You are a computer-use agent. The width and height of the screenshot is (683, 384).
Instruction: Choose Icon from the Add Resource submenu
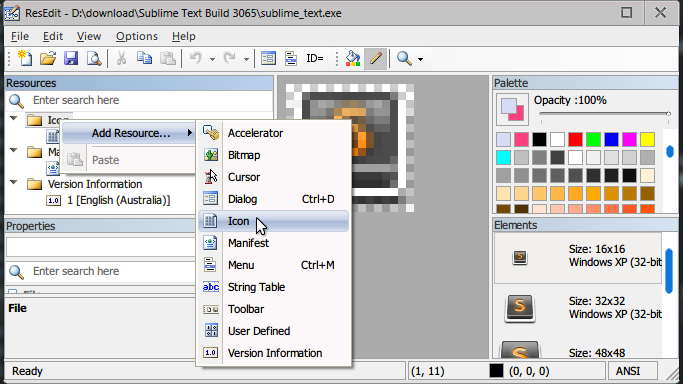(x=274, y=221)
